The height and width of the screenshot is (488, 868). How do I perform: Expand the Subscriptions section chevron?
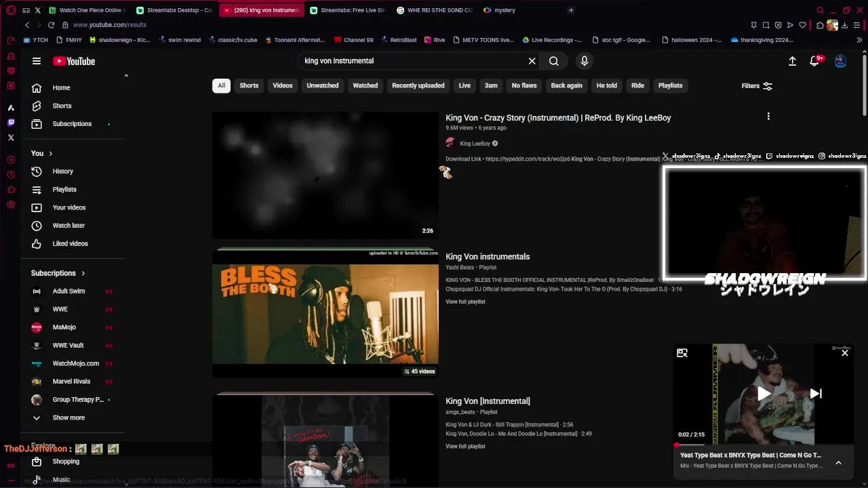pyautogui.click(x=83, y=273)
